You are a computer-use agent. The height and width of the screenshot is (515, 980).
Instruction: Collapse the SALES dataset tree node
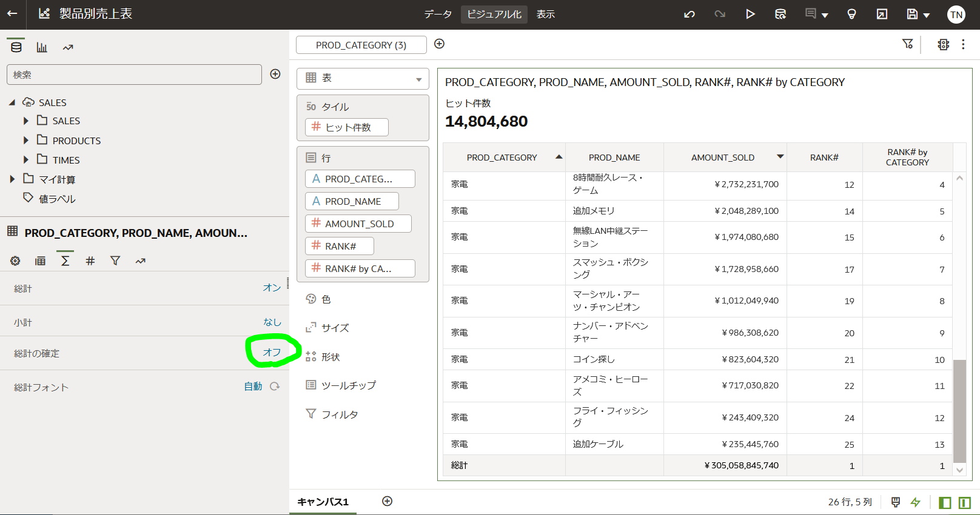click(x=12, y=102)
